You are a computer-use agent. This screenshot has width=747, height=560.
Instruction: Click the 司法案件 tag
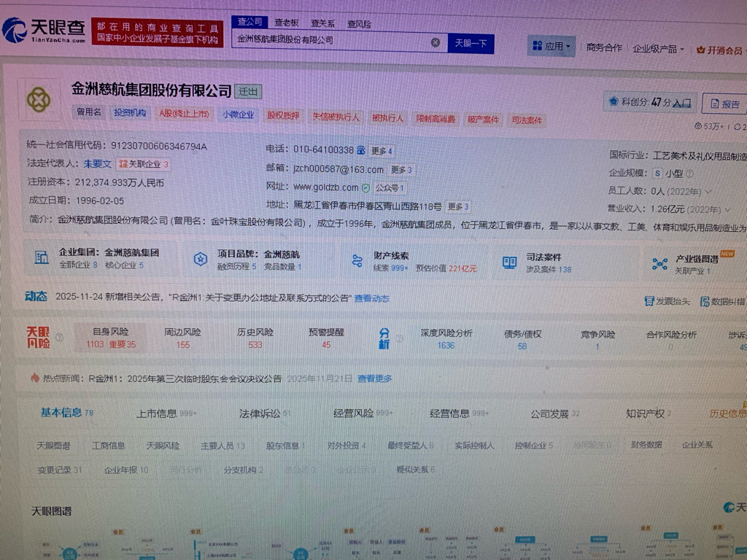coord(527,120)
